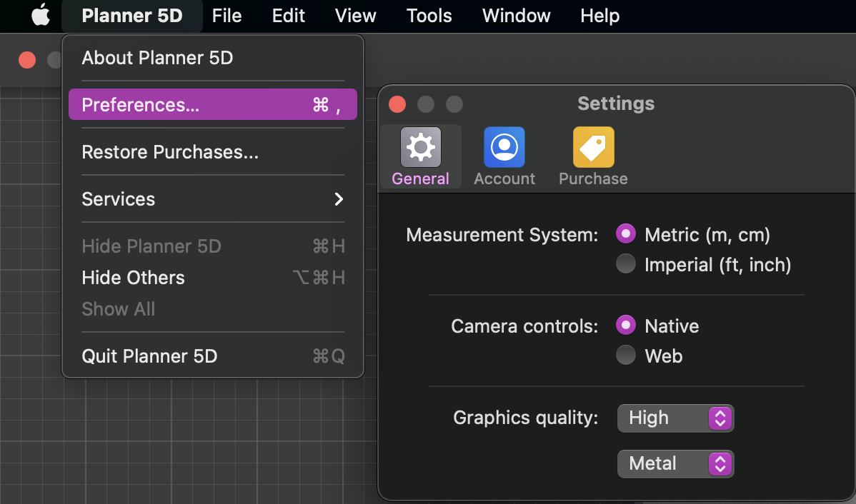Open the Purchase tag icon
Screen dimensions: 856x504
594,147
